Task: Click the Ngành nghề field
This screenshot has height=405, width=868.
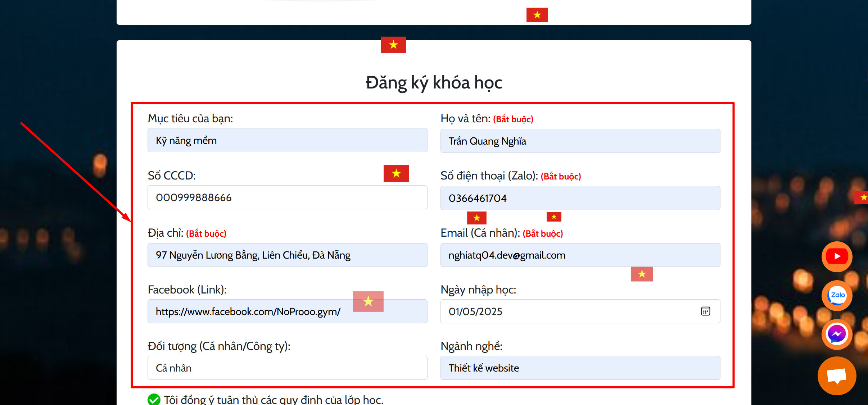Action: [x=580, y=368]
